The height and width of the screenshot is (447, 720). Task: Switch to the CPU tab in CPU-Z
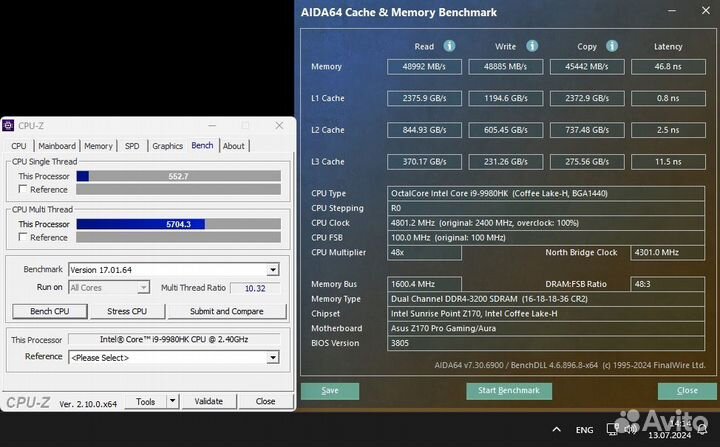pos(18,146)
